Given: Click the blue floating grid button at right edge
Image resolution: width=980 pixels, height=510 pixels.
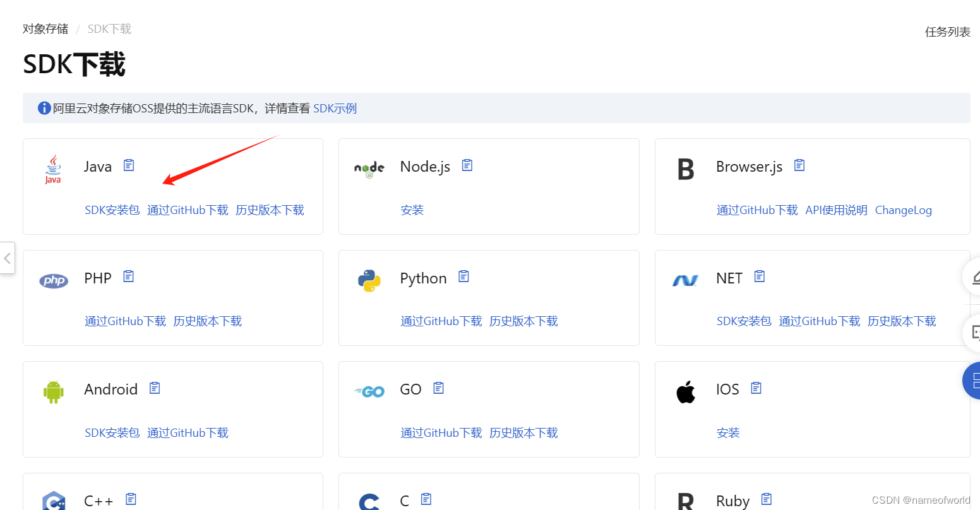Looking at the screenshot, I should pos(972,381).
